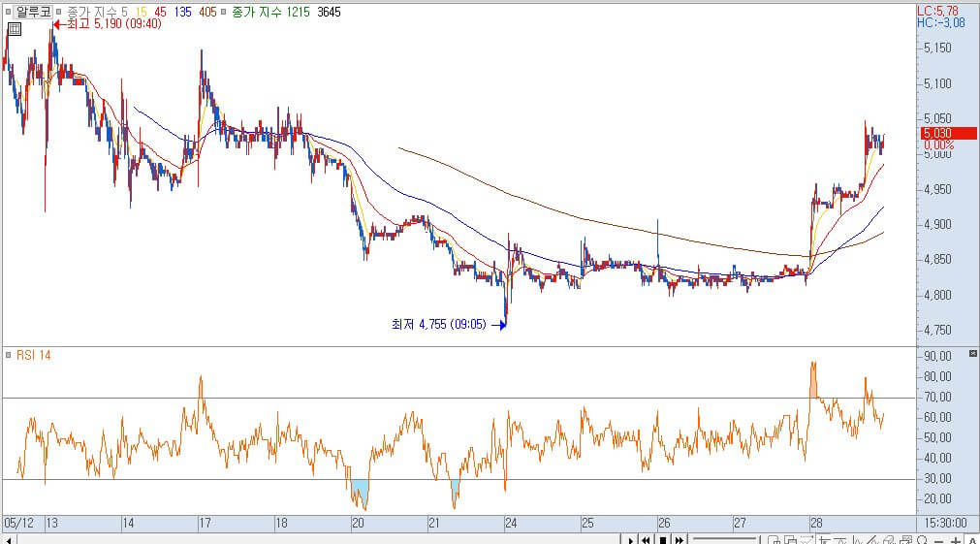
Task: Open the data table grid icon
Action: pyautogui.click(x=15, y=29)
